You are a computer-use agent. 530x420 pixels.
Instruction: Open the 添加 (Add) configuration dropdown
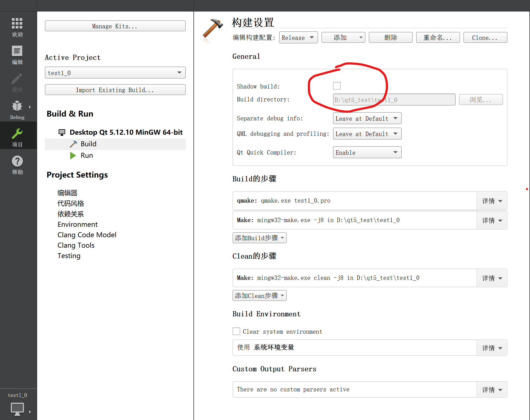[x=343, y=38]
